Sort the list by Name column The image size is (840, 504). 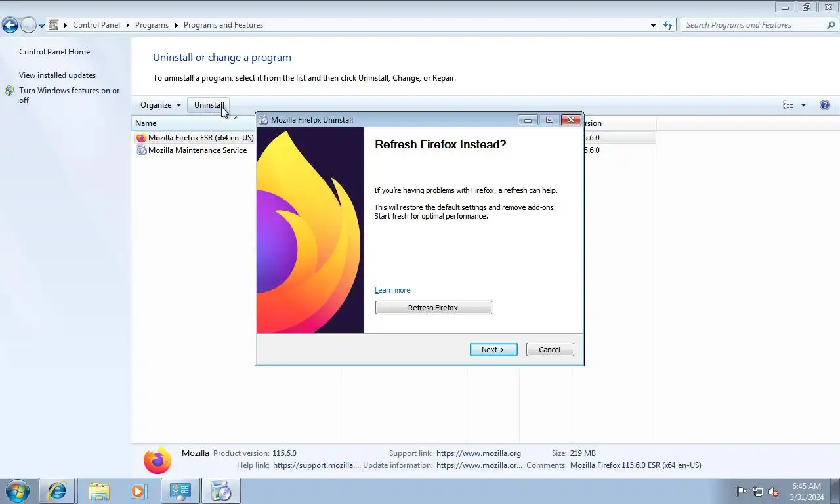pos(146,123)
